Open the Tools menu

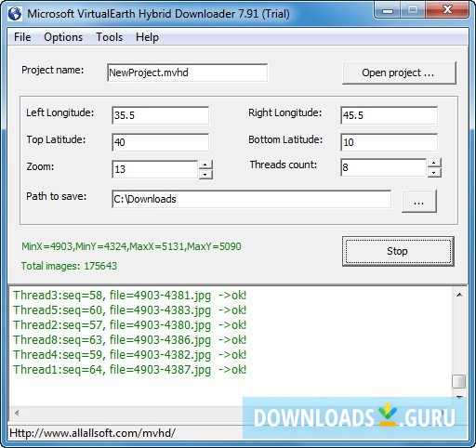tap(109, 37)
